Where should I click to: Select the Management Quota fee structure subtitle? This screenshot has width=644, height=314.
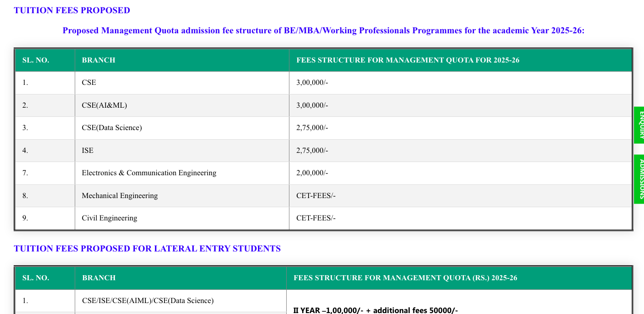tap(324, 30)
